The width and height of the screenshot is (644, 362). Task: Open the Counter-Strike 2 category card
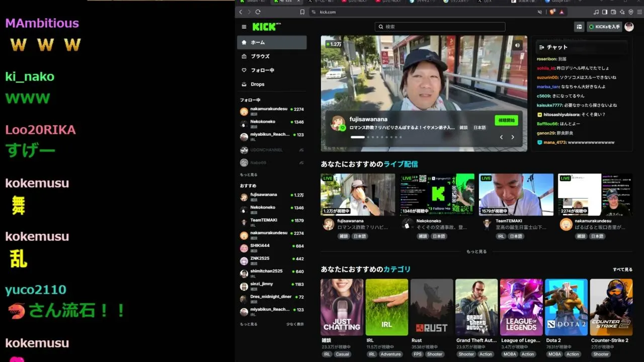tap(611, 307)
